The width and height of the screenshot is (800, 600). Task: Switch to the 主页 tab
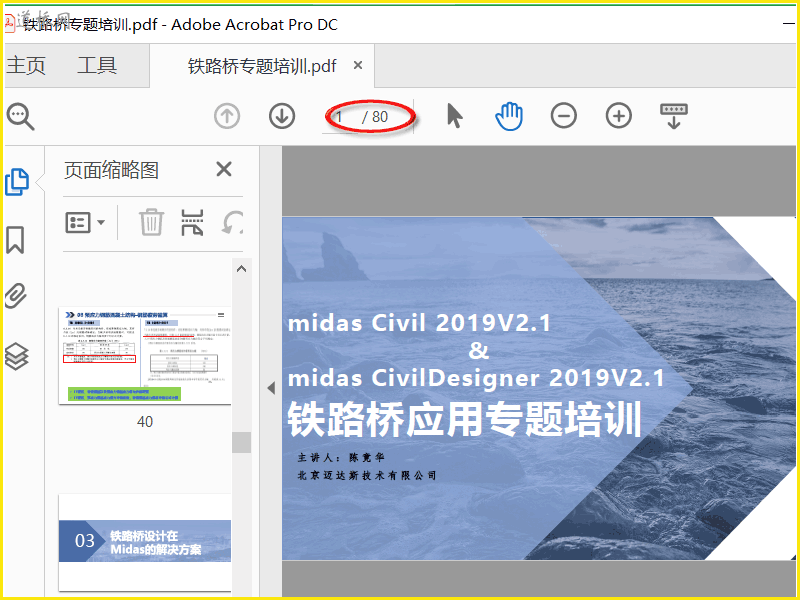pos(26,65)
